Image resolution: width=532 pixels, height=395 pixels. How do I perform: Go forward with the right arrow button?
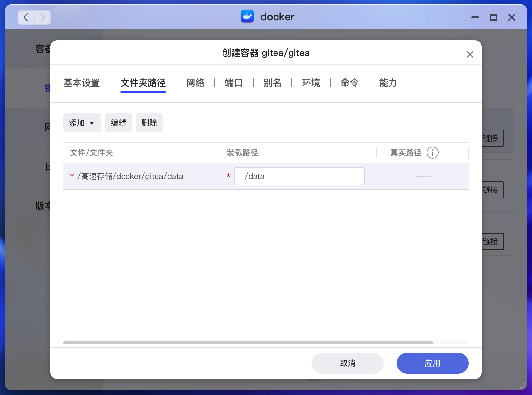click(x=42, y=17)
